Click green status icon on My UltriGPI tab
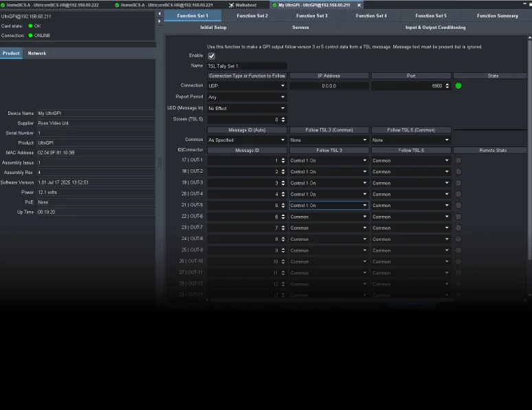This screenshot has width=532, height=410. coord(274,5)
